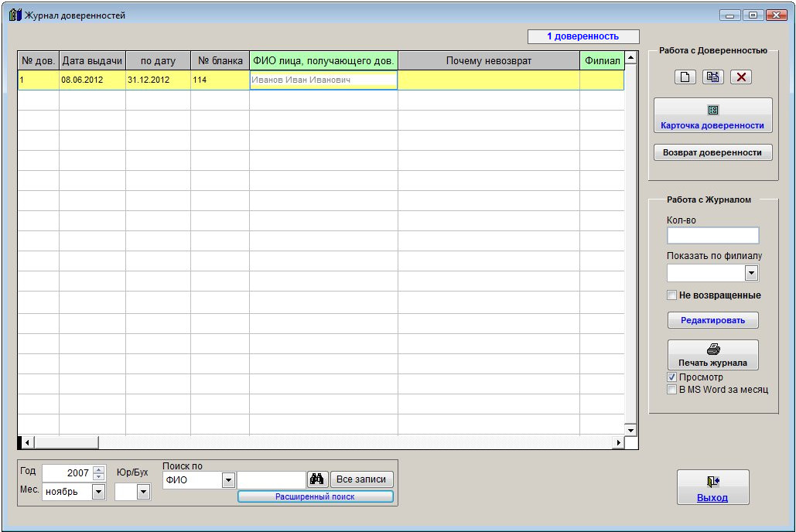Click Журнал доверенностей window title icon

click(15, 15)
